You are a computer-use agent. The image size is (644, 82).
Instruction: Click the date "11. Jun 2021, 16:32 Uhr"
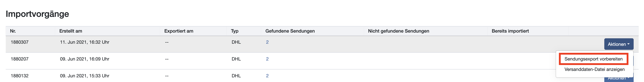[x=85, y=42]
